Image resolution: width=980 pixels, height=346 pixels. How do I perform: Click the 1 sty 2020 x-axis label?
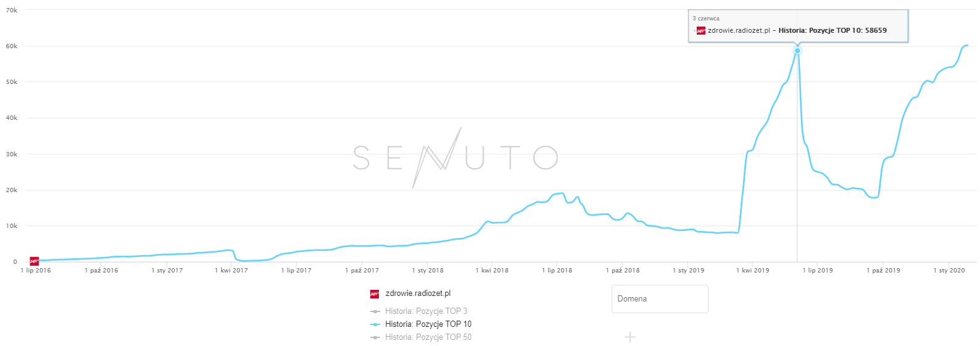(x=949, y=271)
